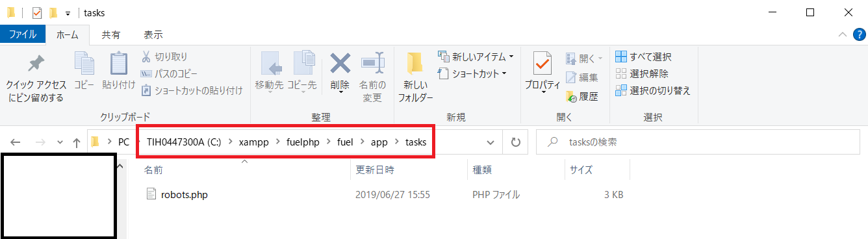The width and height of the screenshot is (868, 239).
Task: Click Copy path (パスのコピー)
Action: click(169, 73)
